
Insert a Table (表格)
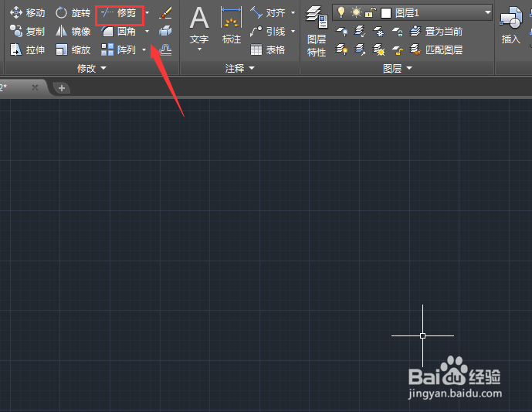pyautogui.click(x=268, y=50)
